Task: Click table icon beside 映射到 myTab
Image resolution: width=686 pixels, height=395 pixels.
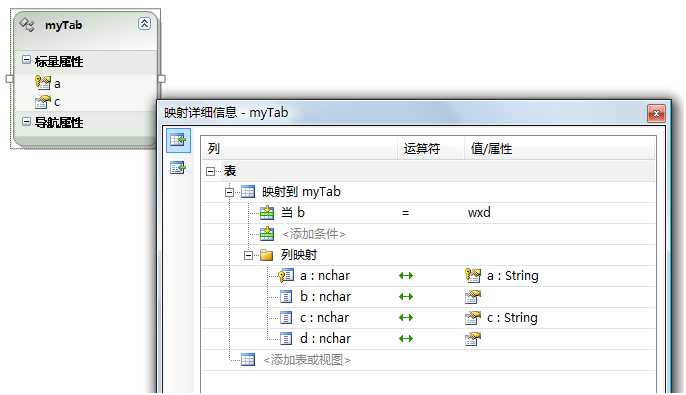Action: (248, 192)
